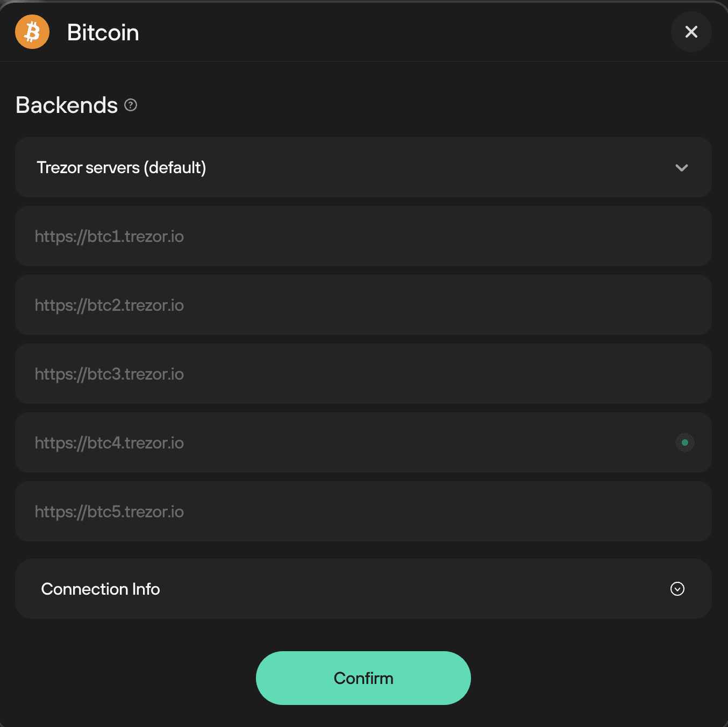This screenshot has width=728, height=727.
Task: Click the Bitcoin title text
Action: pyautogui.click(x=103, y=32)
